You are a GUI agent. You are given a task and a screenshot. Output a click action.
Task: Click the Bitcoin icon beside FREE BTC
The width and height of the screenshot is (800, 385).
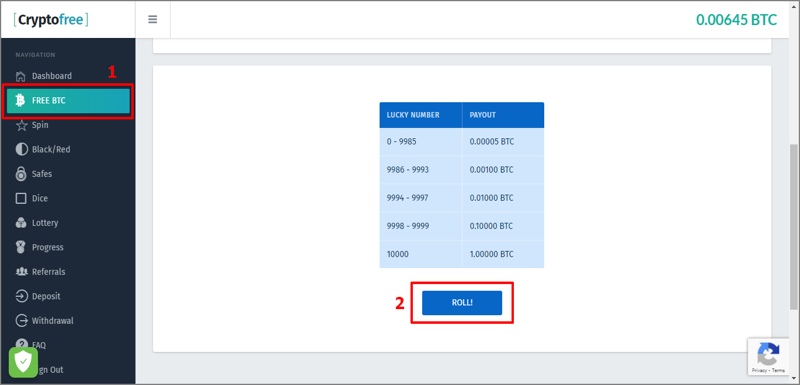(20, 100)
